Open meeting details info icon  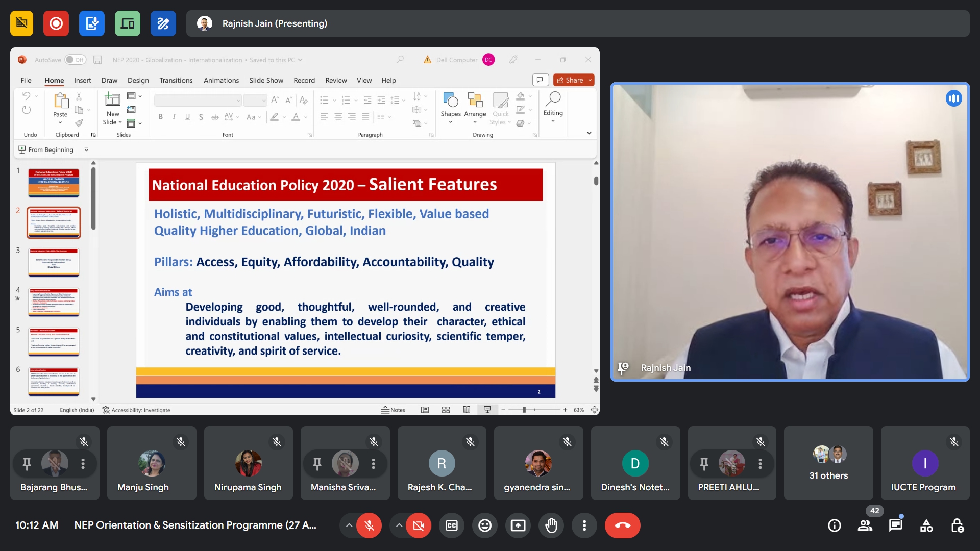(x=834, y=525)
